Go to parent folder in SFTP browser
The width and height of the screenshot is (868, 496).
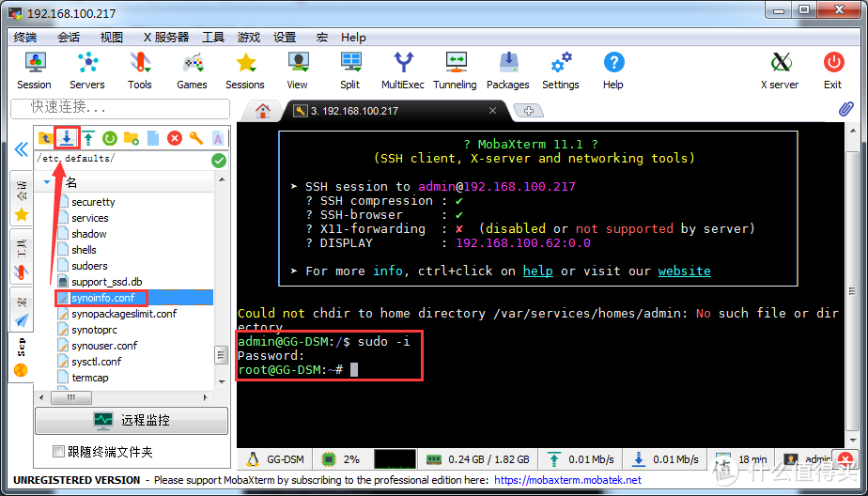[45, 138]
